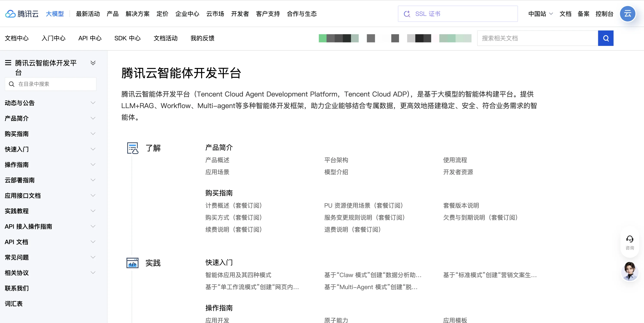Open the 平台架构 link
The height and width of the screenshot is (323, 644).
[x=336, y=160]
